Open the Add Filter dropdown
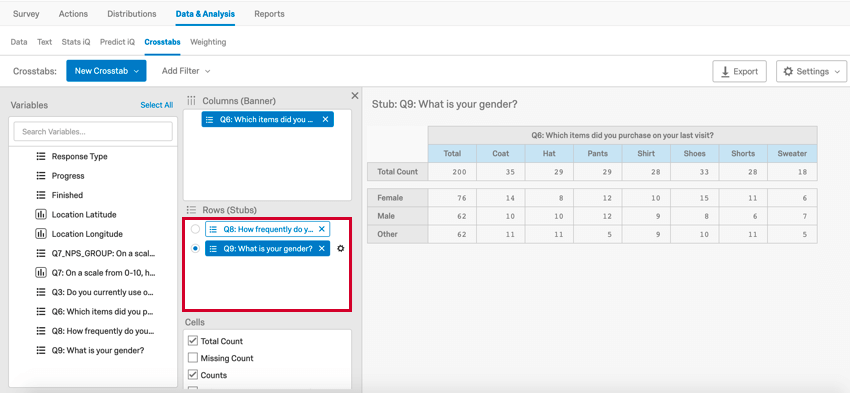This screenshot has height=393, width=850. pyautogui.click(x=186, y=71)
